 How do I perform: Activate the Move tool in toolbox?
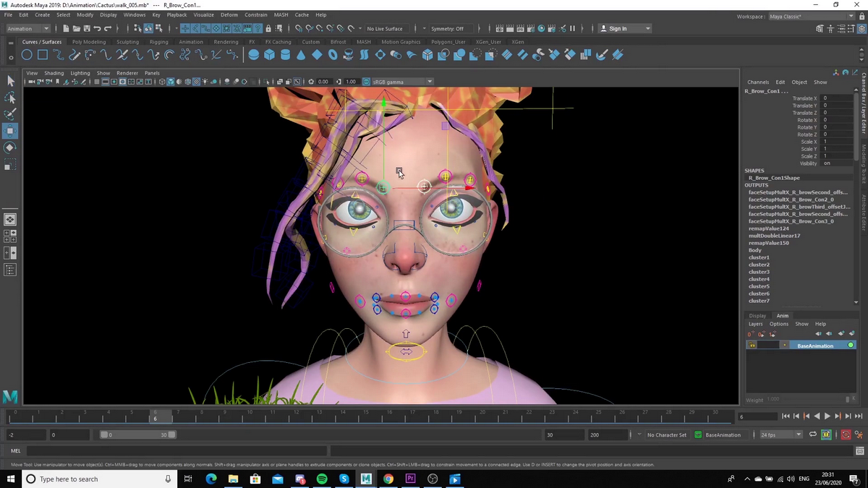[10, 131]
